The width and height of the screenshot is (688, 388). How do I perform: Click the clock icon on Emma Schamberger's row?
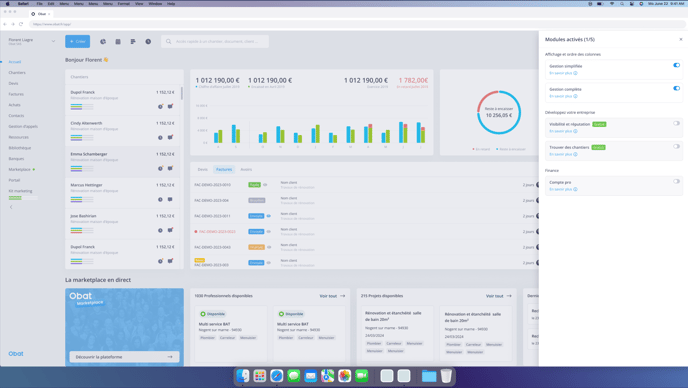click(160, 169)
